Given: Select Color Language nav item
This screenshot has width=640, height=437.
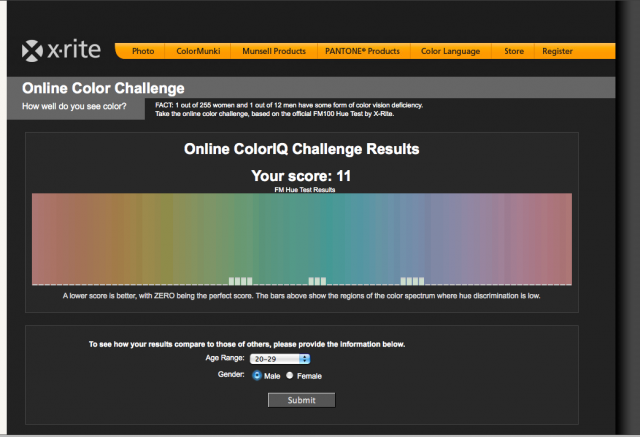Looking at the screenshot, I should 450,51.
